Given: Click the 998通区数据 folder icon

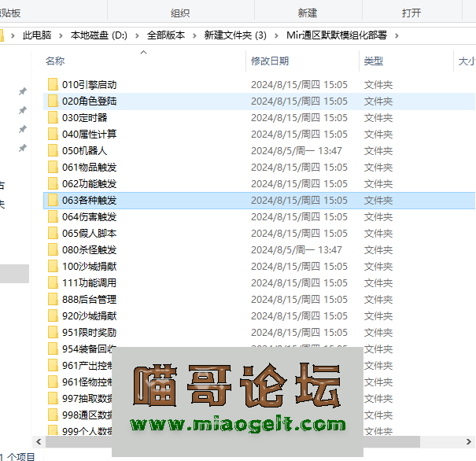Looking at the screenshot, I should pos(53,415).
